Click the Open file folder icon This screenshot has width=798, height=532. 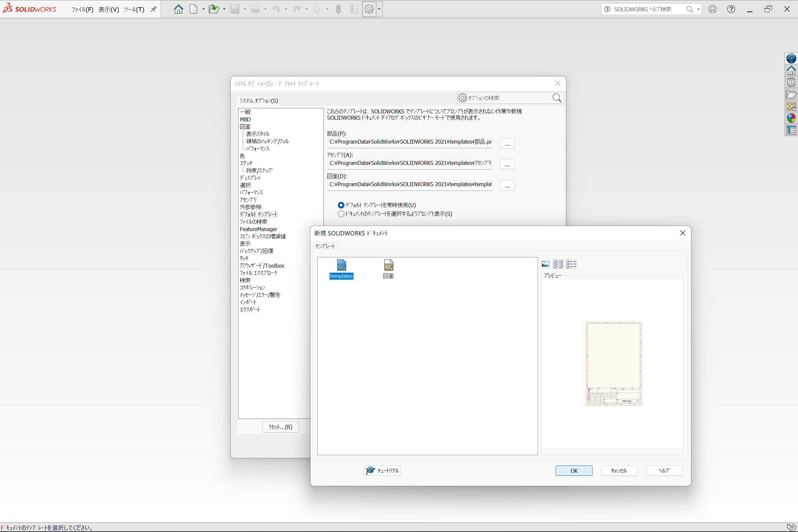pos(214,9)
